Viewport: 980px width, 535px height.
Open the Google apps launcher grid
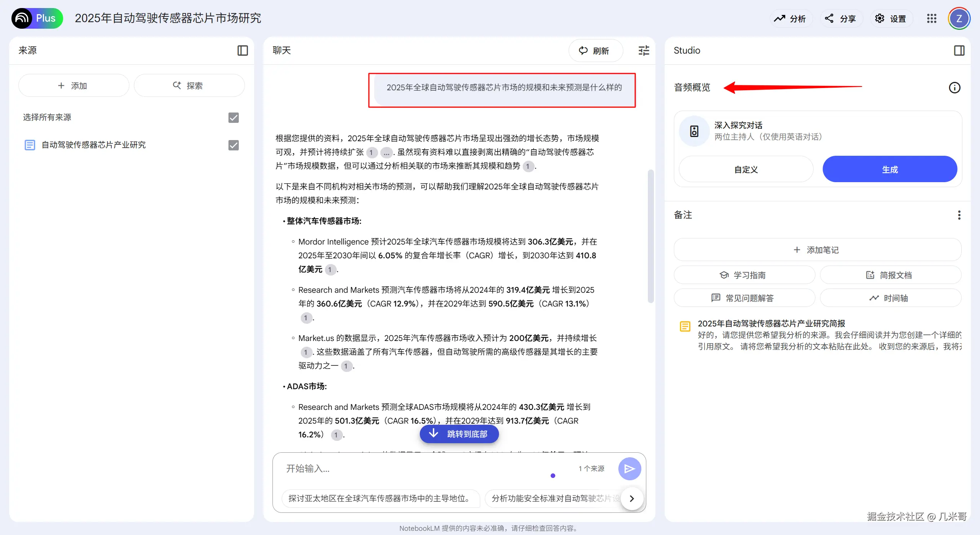coord(932,18)
